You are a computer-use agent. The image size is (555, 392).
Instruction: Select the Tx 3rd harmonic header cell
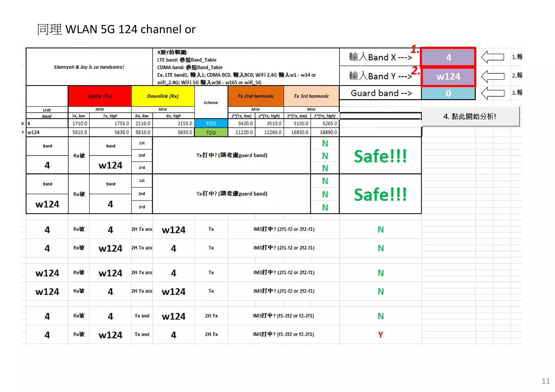(x=311, y=96)
